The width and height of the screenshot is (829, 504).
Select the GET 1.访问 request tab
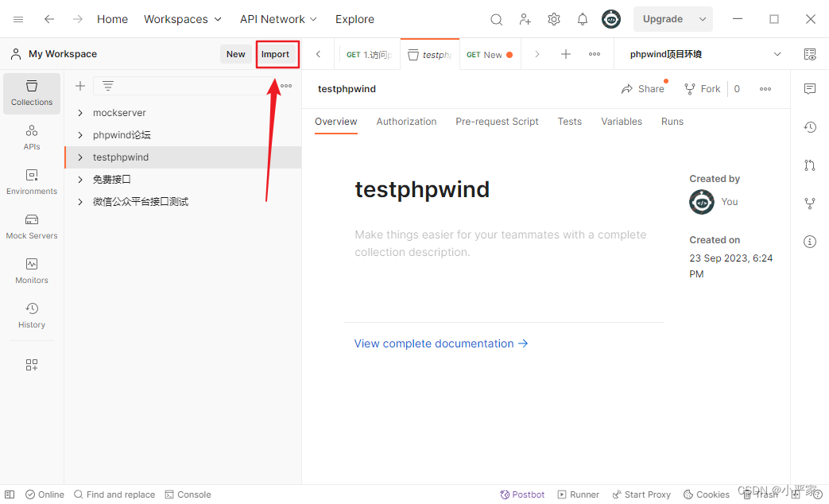click(369, 55)
